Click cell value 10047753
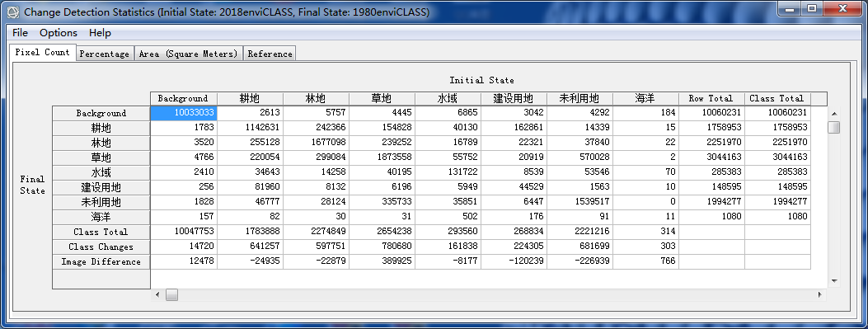The width and height of the screenshot is (868, 329). (183, 232)
